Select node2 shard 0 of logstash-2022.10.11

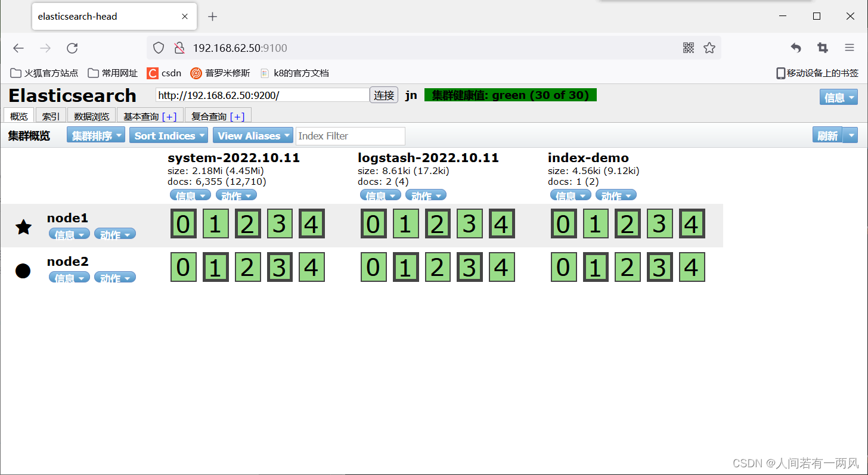point(374,268)
